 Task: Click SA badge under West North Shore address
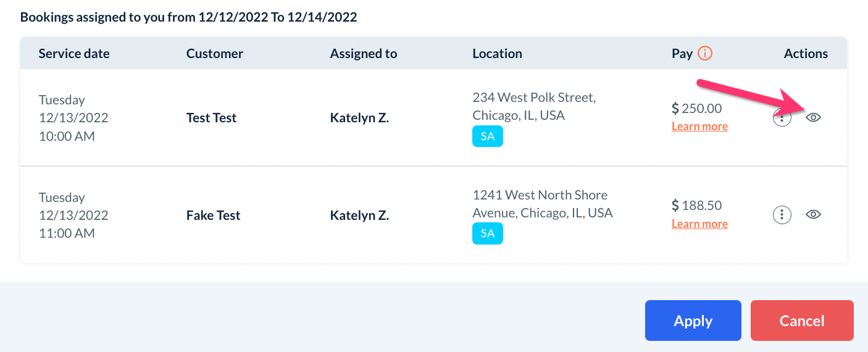[x=488, y=233]
